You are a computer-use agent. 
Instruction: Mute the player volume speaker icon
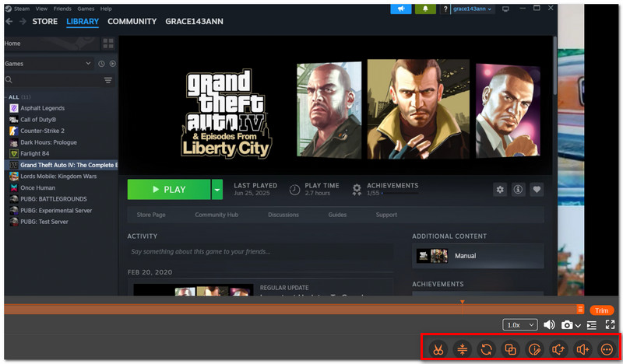[549, 324]
